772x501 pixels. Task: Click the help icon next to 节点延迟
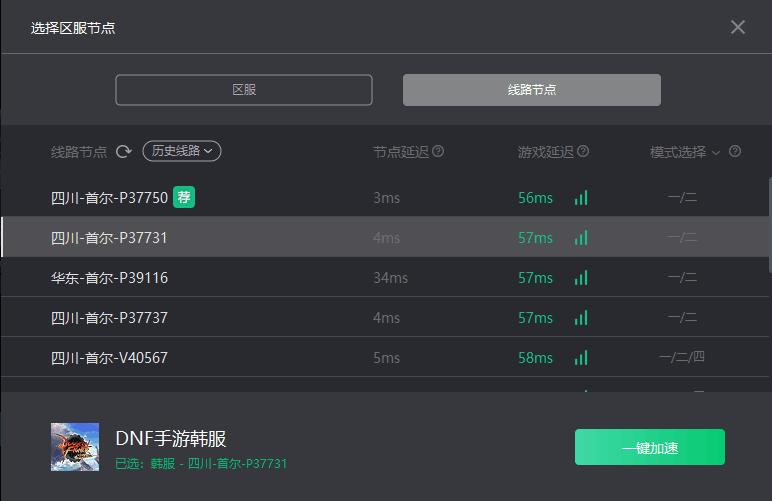tap(438, 152)
